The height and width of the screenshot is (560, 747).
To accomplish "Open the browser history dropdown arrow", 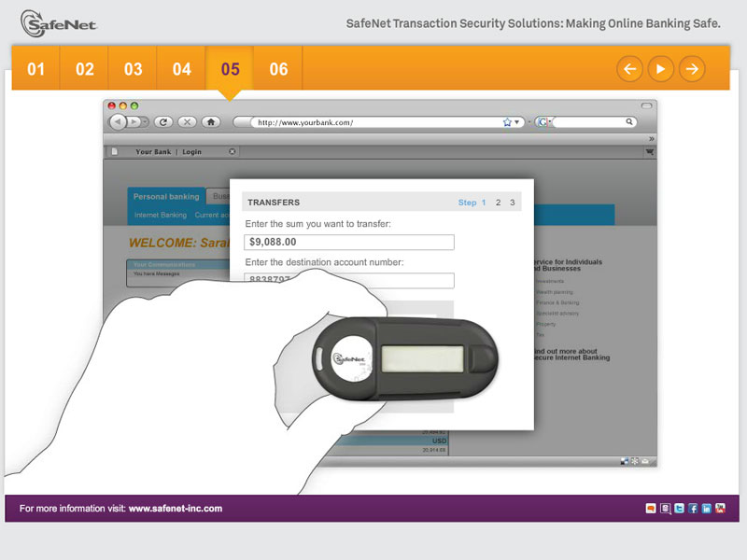I will (146, 122).
